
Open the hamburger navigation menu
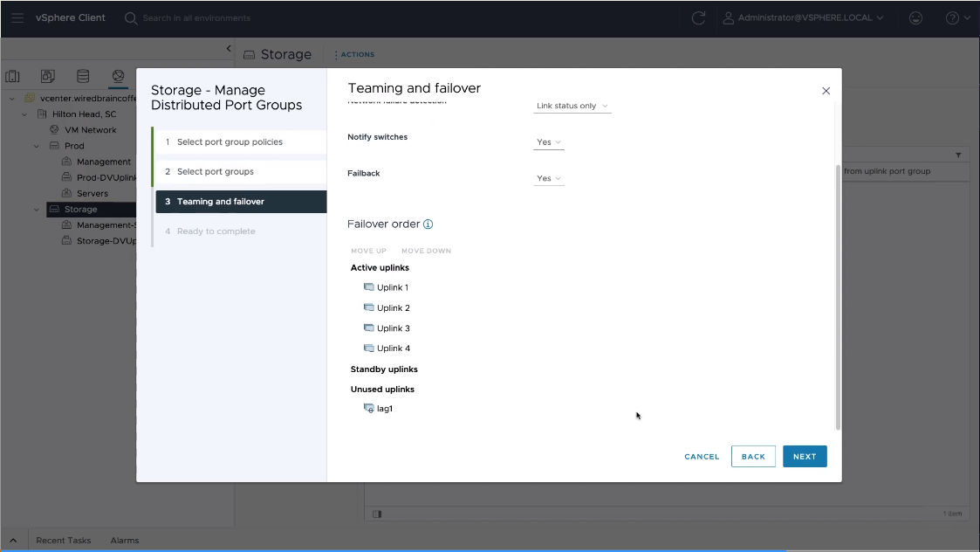pyautogui.click(x=17, y=17)
